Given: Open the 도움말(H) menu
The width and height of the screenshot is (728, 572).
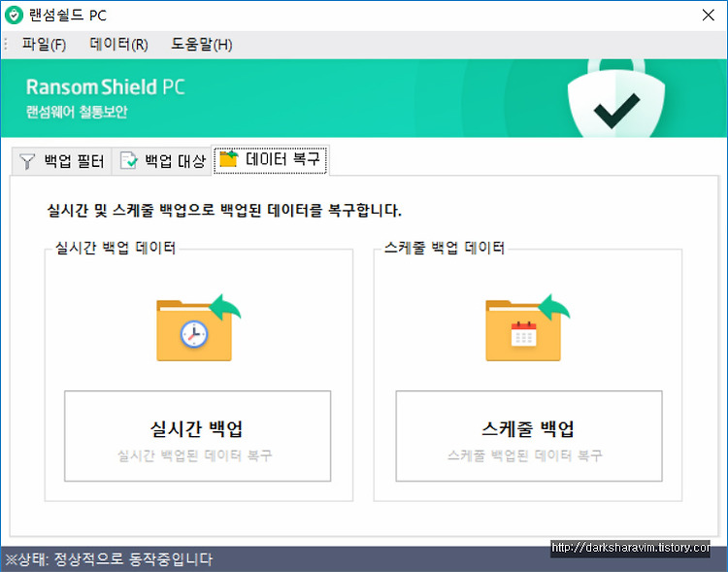Looking at the screenshot, I should (x=202, y=45).
